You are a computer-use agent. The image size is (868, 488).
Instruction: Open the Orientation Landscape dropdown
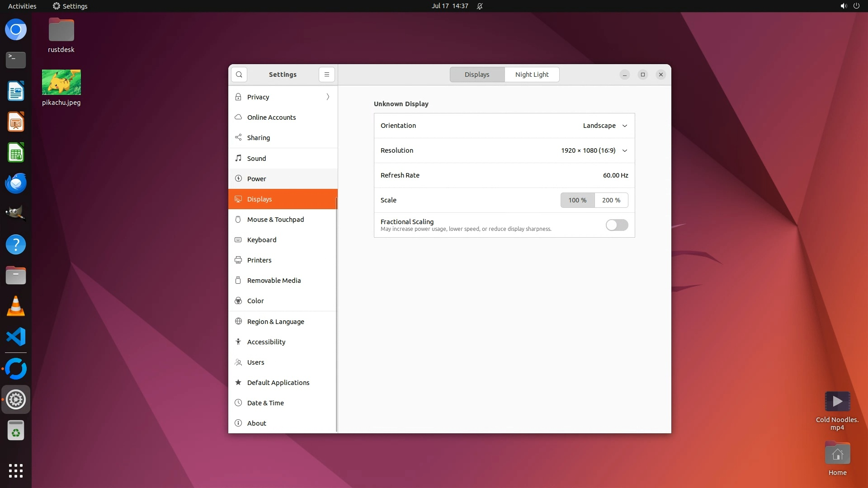pos(605,126)
